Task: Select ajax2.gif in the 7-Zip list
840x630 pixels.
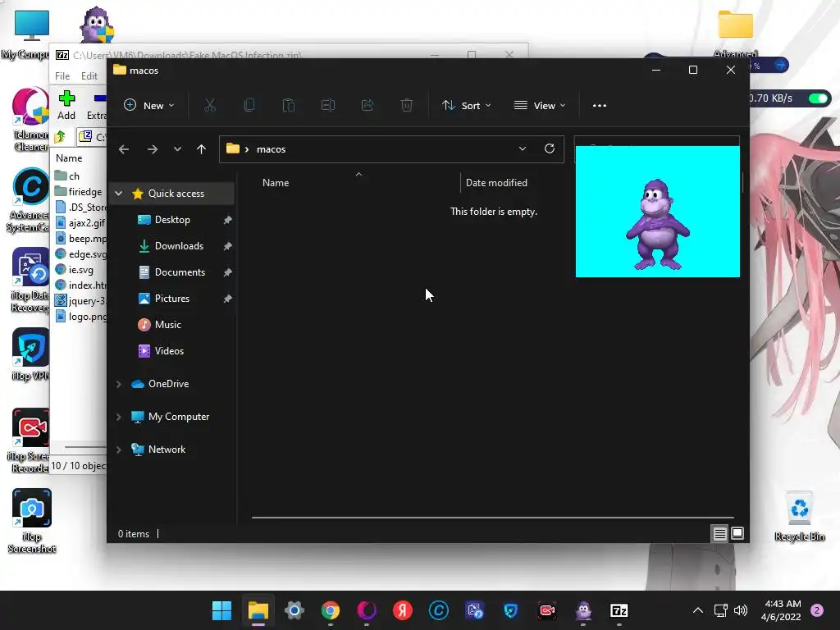Action: click(80, 223)
